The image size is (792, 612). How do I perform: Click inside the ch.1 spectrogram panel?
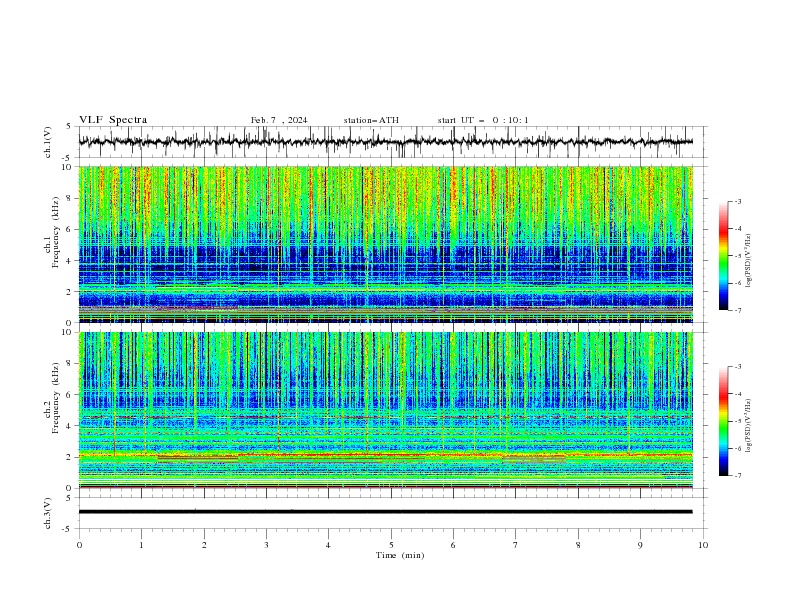385,244
